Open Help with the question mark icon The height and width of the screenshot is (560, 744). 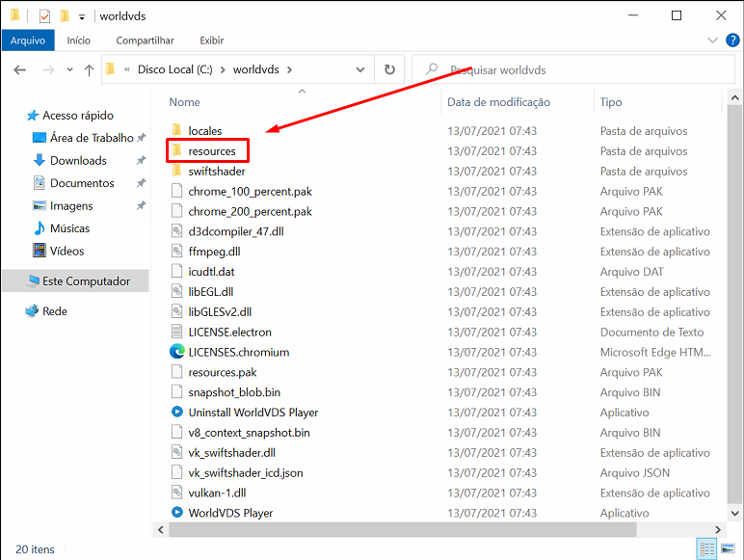732,40
